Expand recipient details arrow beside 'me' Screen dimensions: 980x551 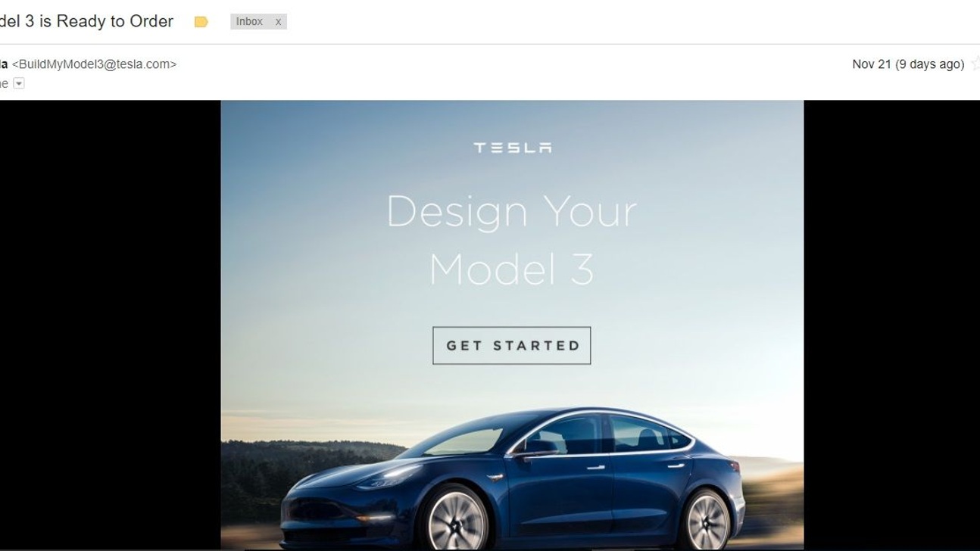click(19, 83)
